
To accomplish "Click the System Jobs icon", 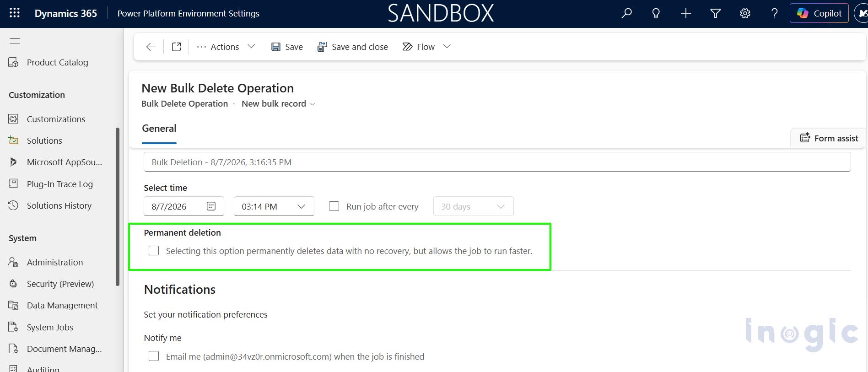I will click(13, 327).
